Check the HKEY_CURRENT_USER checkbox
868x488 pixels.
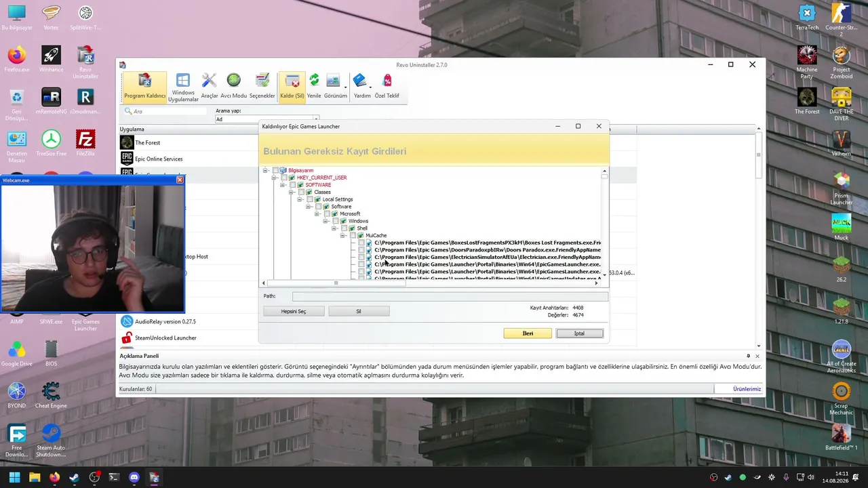(284, 178)
